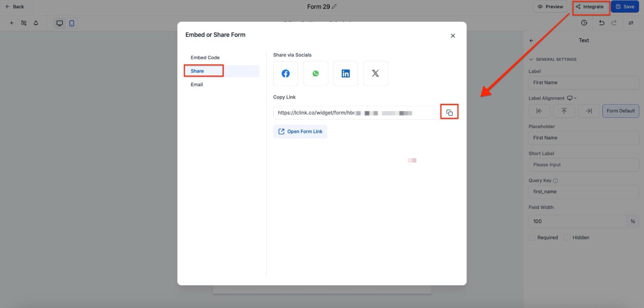Toggle the Hidden checkbox

click(567, 238)
